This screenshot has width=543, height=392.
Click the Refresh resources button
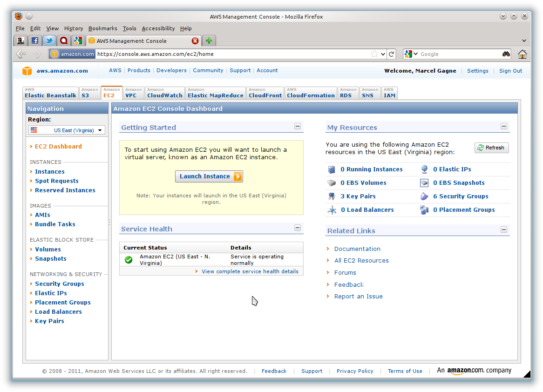491,148
